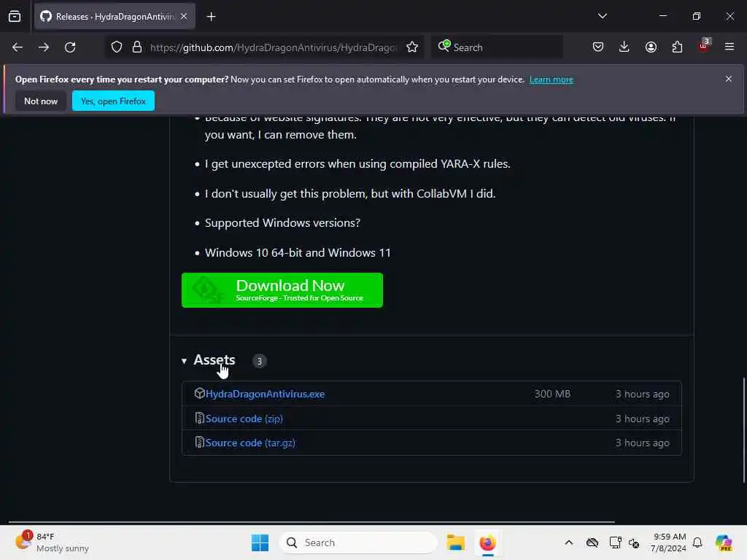Viewport: 747px width, 560px height.
Task: Click the zip file icon beside Source code (zip)
Action: (200, 418)
